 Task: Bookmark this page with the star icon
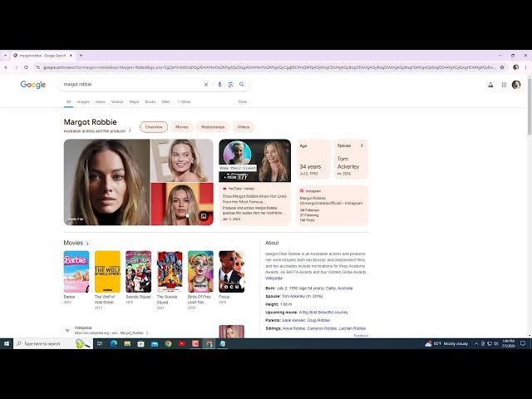point(502,67)
